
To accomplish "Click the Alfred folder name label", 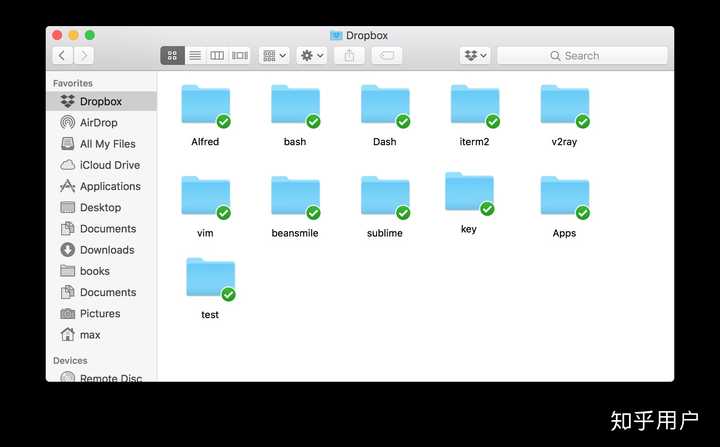I will [205, 141].
